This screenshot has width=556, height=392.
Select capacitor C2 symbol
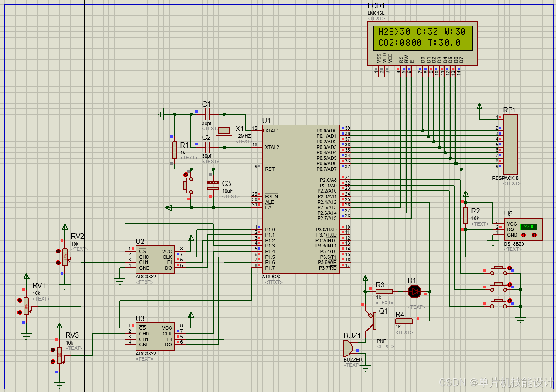coord(207,147)
